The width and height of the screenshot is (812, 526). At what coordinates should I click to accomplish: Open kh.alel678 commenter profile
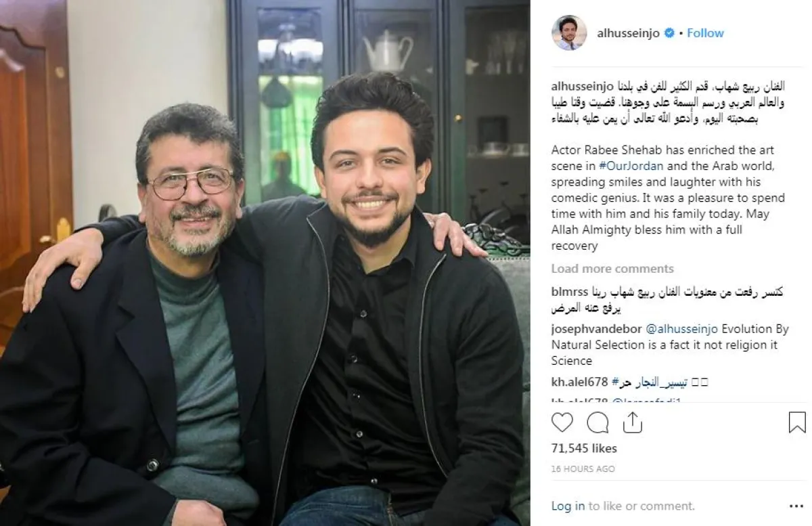click(x=579, y=382)
